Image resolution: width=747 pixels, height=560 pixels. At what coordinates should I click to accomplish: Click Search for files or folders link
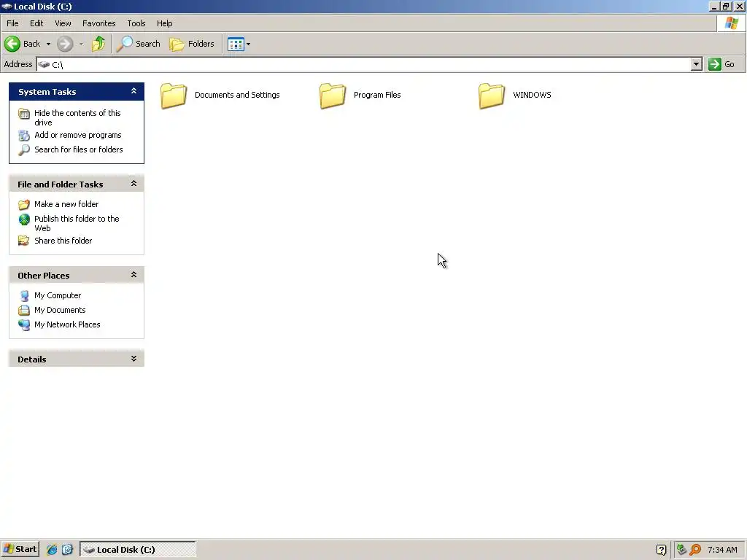79,149
